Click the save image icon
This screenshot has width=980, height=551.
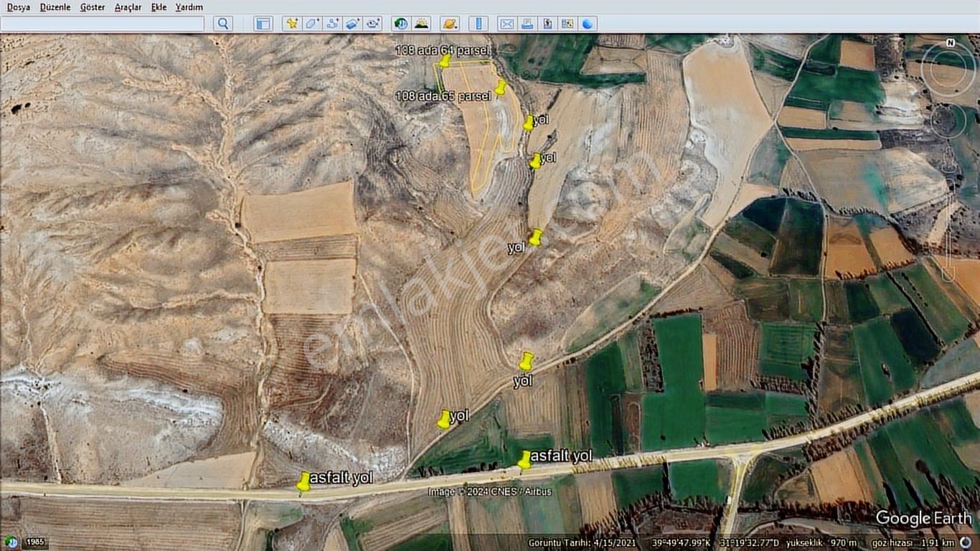coord(547,24)
